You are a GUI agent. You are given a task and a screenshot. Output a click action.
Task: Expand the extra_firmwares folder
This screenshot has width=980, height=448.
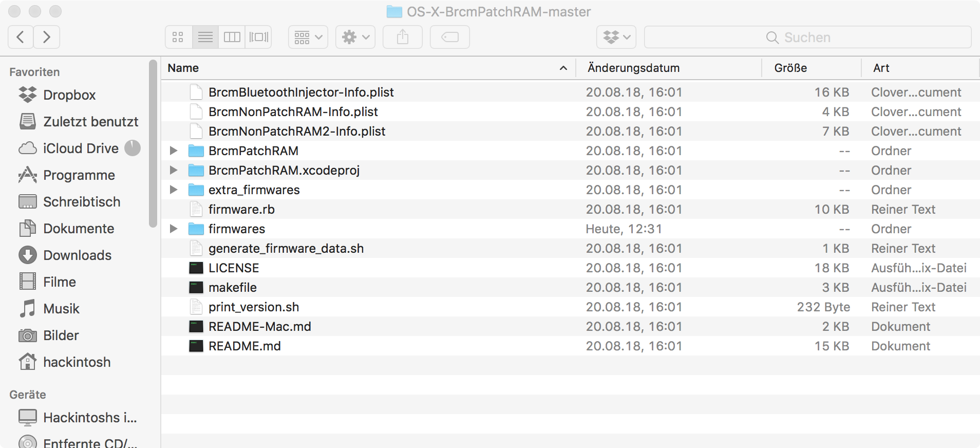coord(174,190)
